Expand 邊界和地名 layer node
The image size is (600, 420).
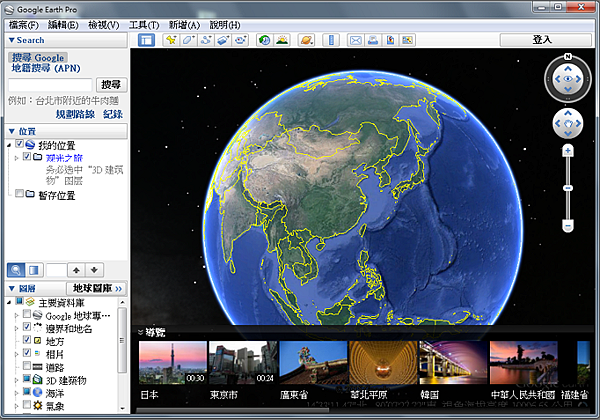pos(16,328)
